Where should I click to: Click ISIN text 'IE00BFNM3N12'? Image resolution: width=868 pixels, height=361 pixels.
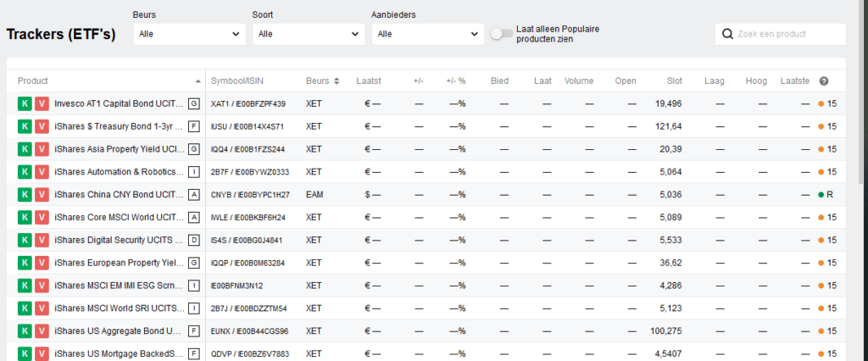[x=237, y=285]
